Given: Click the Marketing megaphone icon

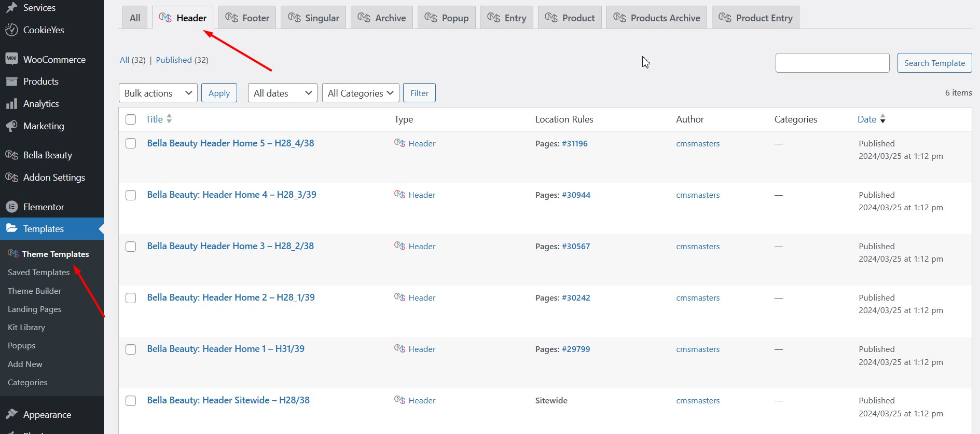Looking at the screenshot, I should (x=11, y=126).
